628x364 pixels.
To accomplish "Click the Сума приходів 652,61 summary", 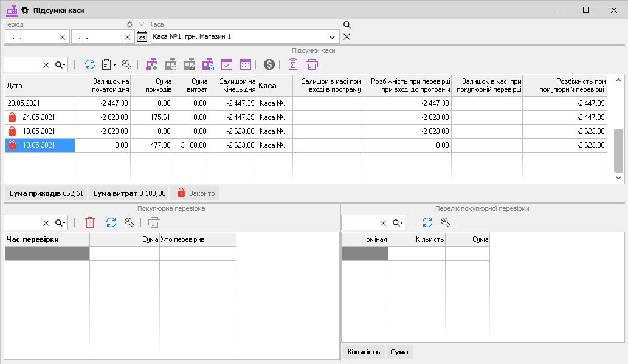I will pyautogui.click(x=46, y=193).
